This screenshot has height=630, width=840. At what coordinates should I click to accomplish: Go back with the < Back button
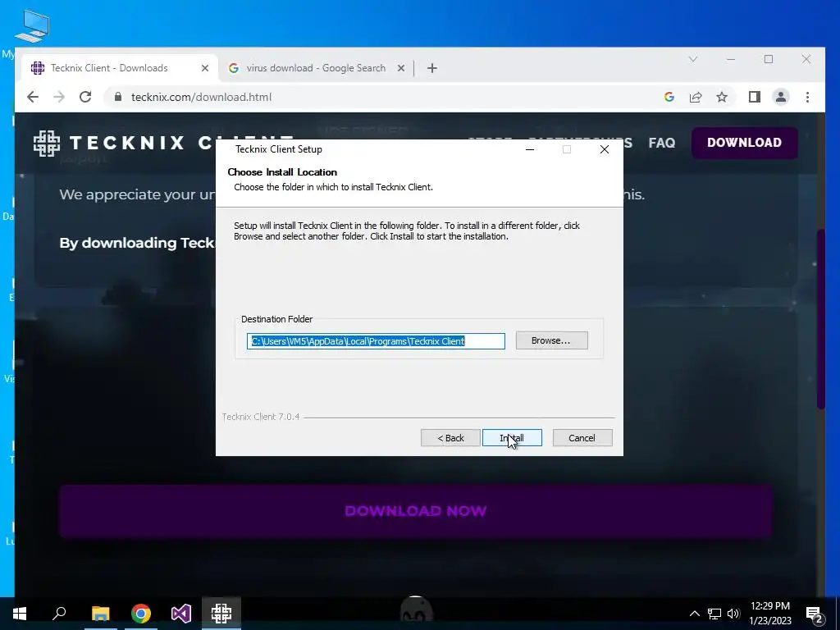point(450,438)
